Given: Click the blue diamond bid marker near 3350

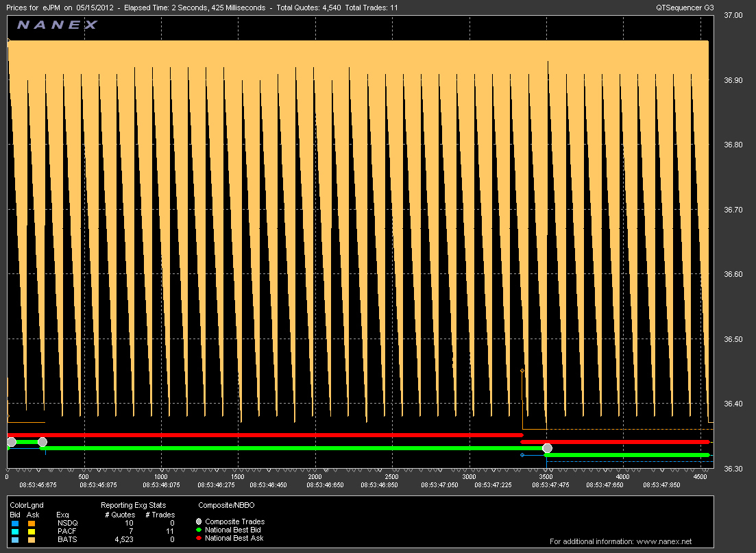Looking at the screenshot, I should click(x=522, y=455).
